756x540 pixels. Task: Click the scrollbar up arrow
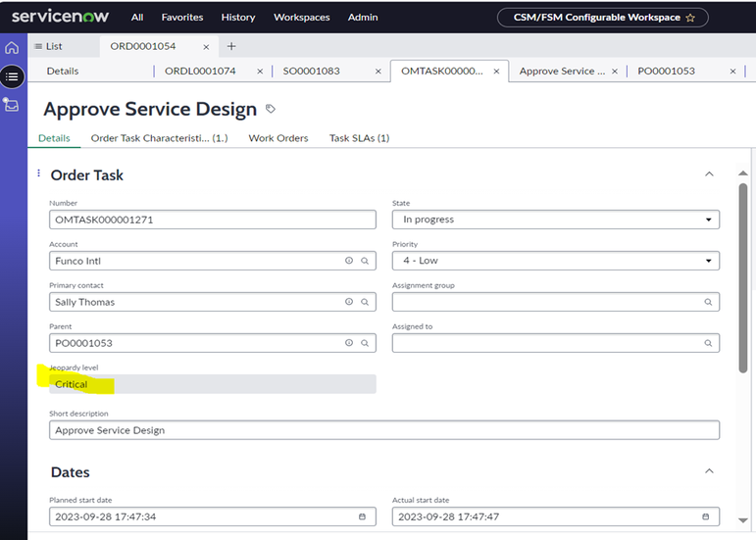point(743,172)
